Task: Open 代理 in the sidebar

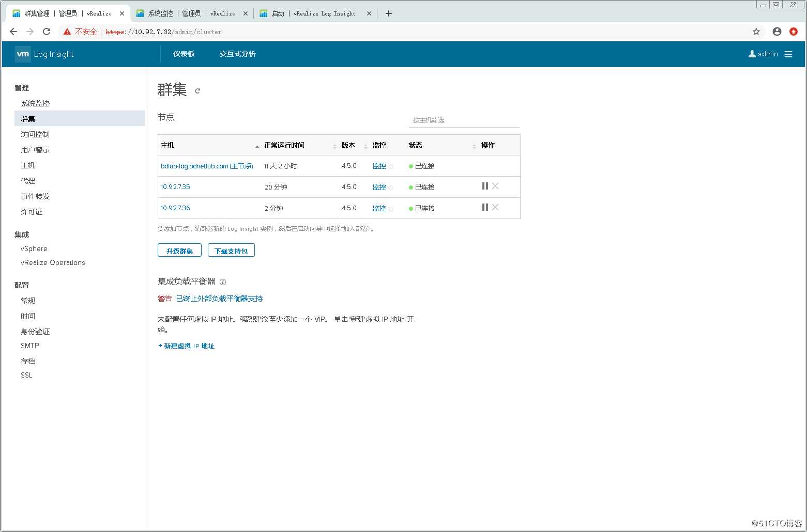Action: [28, 181]
